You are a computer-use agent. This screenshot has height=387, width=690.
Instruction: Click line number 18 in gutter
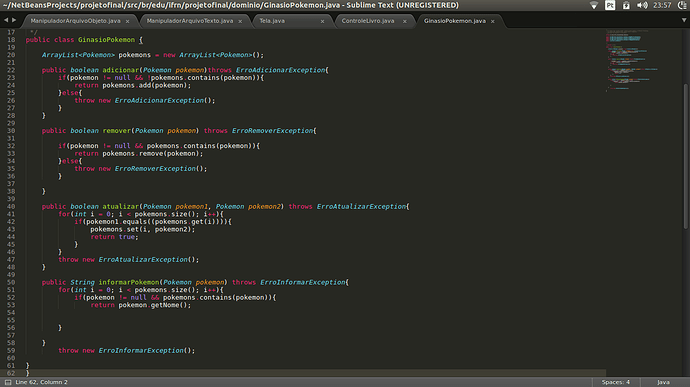(11, 40)
